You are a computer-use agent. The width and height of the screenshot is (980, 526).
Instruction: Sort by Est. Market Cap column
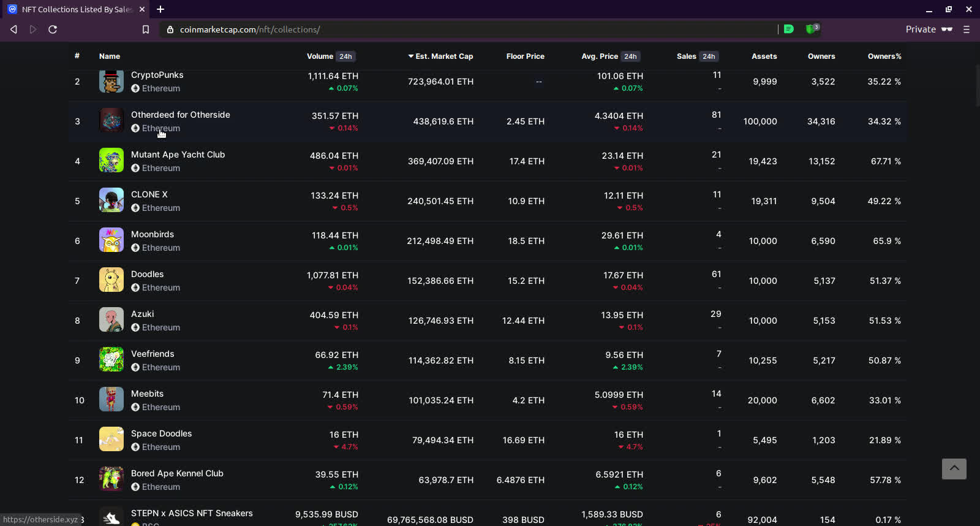pos(441,56)
